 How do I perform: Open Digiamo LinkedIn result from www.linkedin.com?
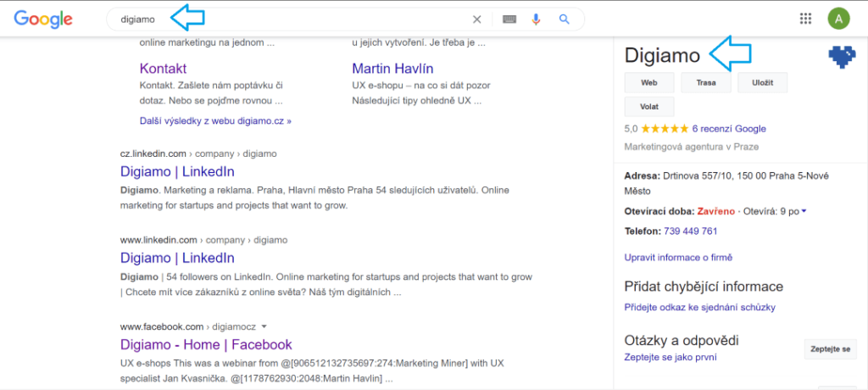click(x=177, y=258)
